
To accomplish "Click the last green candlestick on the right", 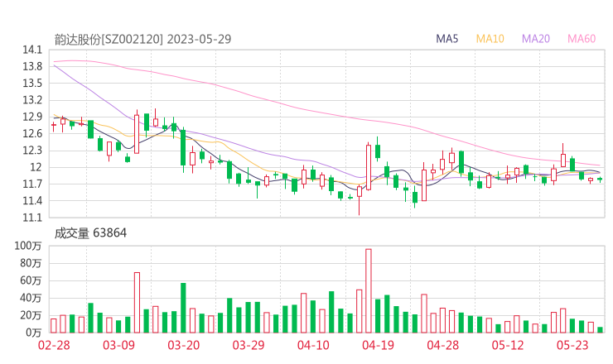I will [x=600, y=180].
